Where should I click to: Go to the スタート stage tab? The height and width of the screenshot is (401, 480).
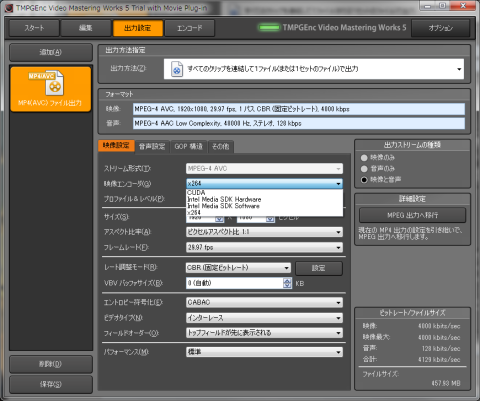[x=34, y=28]
